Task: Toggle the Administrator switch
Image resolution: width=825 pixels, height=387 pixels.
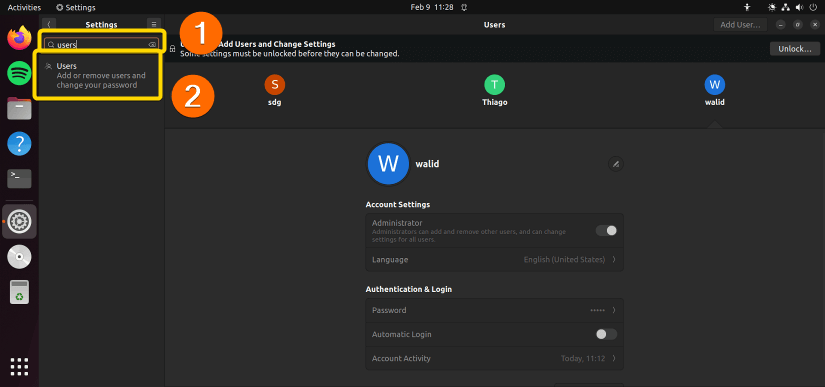Action: (606, 231)
